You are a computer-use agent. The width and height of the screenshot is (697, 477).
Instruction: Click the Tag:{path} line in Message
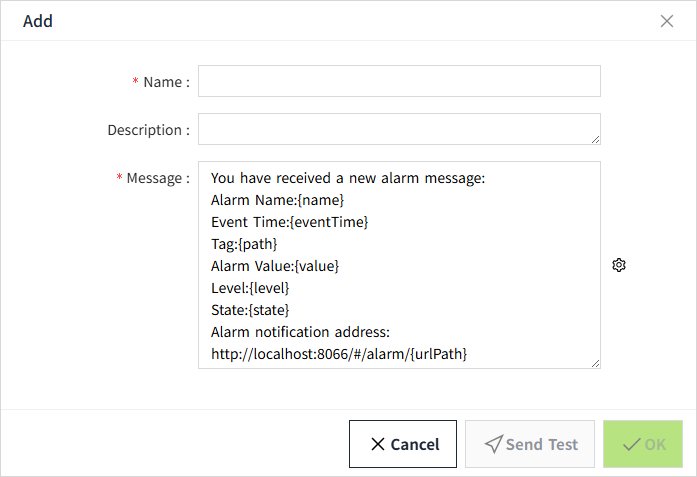coord(244,244)
